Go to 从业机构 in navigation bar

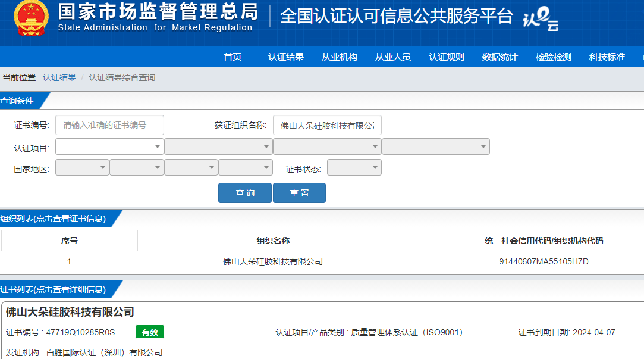340,57
